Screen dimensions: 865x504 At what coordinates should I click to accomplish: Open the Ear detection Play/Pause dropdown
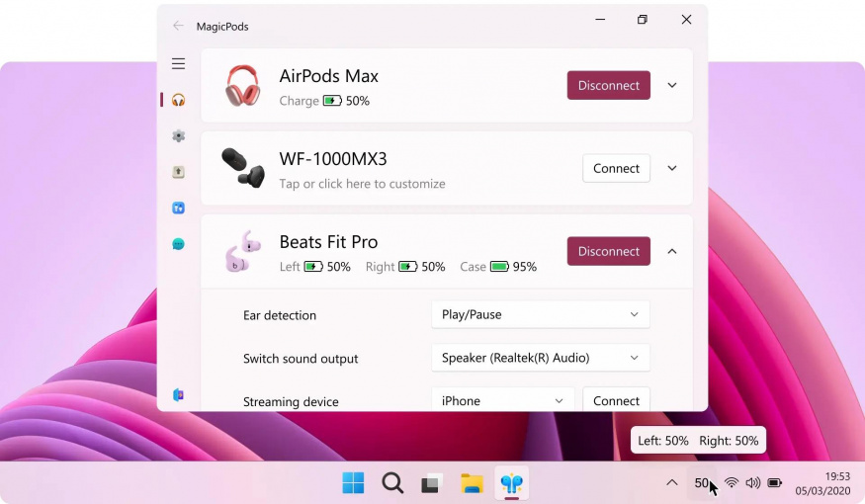pyautogui.click(x=541, y=314)
